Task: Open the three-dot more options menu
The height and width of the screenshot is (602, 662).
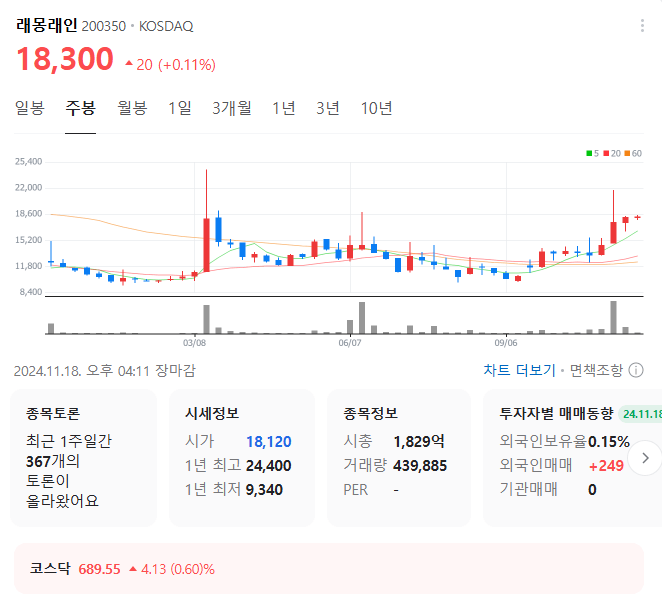Action: coord(642,26)
